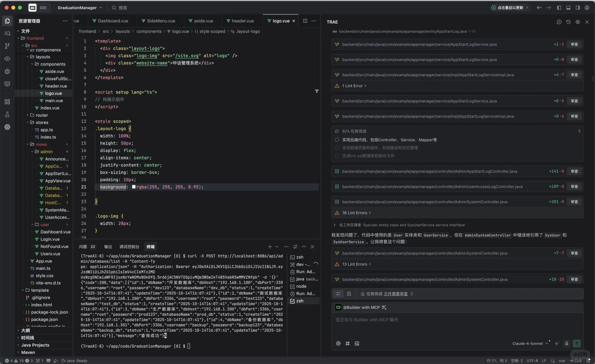Open the Testing flask icon
Image resolution: width=595 pixels, height=364 pixels.
point(7,115)
